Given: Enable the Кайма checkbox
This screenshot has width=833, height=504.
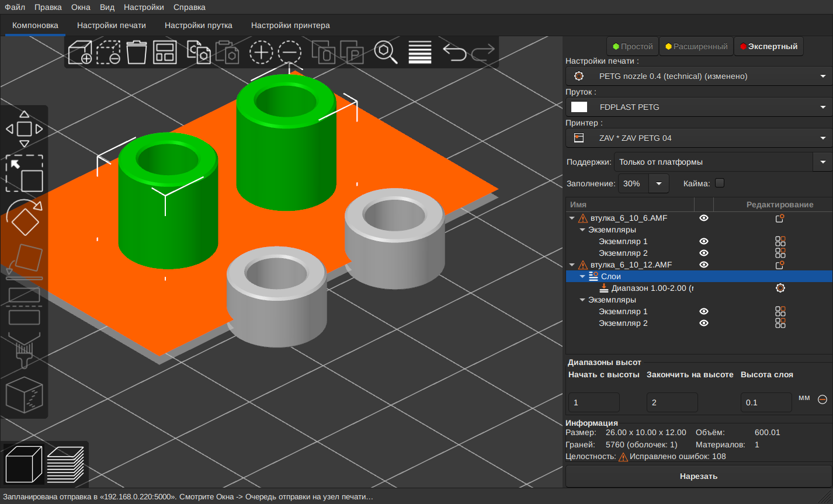Looking at the screenshot, I should (720, 183).
